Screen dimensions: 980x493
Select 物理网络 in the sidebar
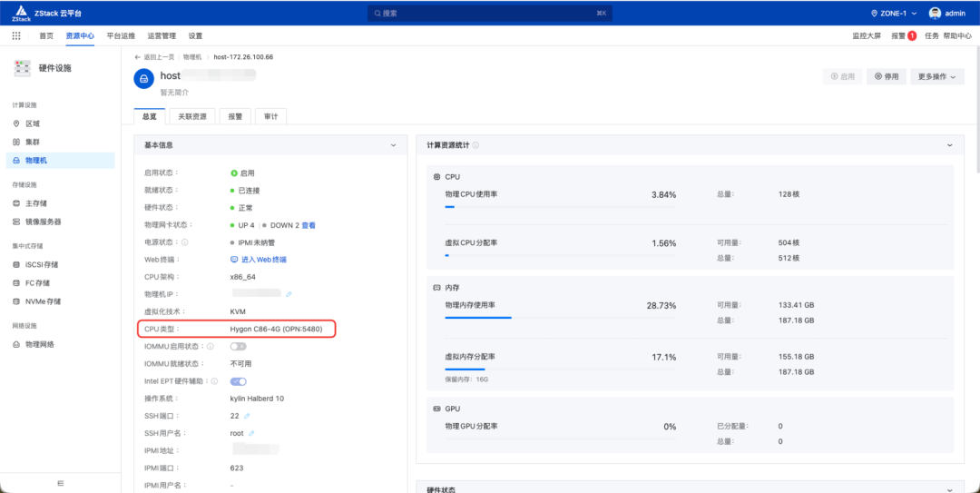pos(61,344)
